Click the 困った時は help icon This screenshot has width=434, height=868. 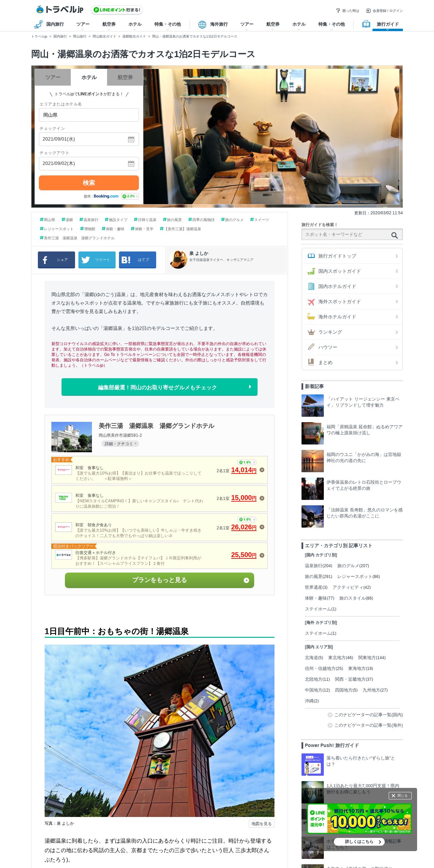[338, 10]
